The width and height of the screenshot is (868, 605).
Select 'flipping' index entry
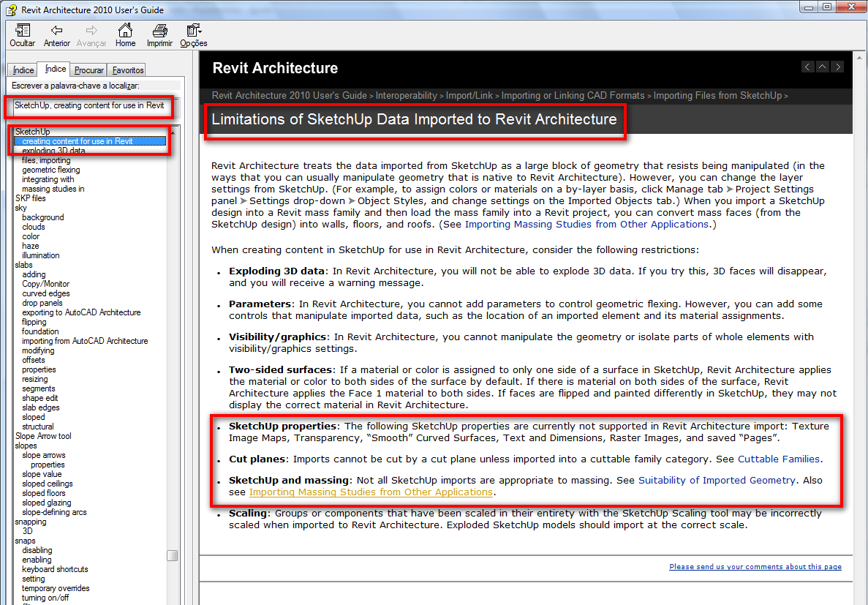pos(34,322)
